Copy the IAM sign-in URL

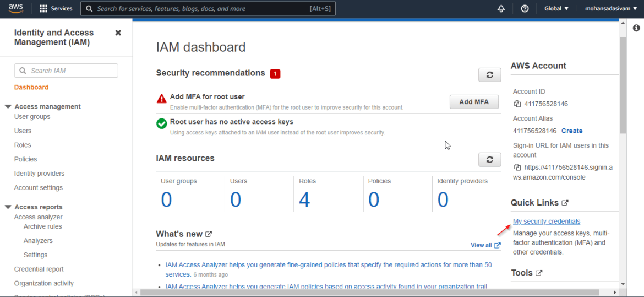click(x=517, y=168)
